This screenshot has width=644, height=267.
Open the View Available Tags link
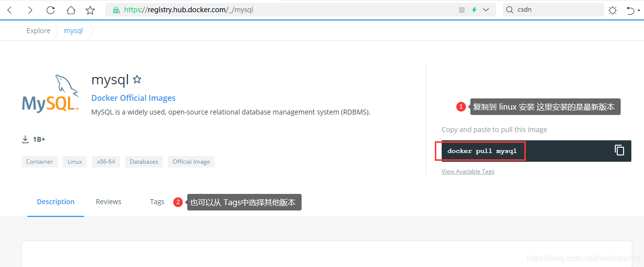click(x=468, y=172)
